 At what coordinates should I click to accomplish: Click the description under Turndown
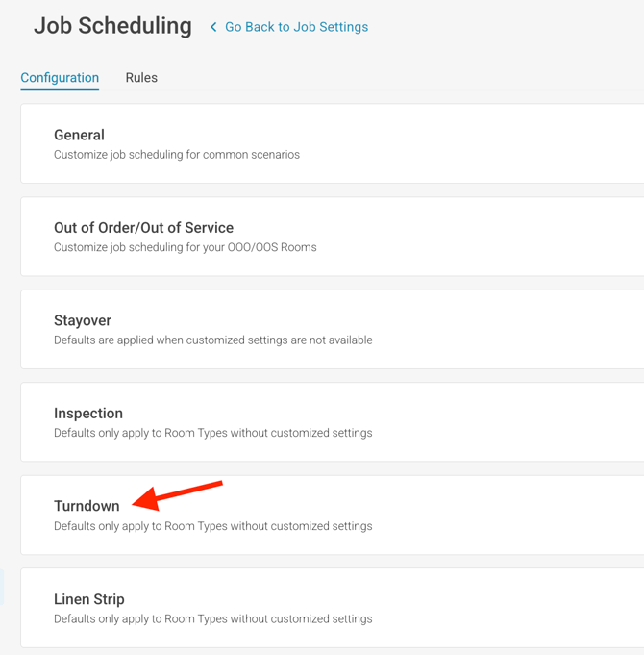point(212,526)
